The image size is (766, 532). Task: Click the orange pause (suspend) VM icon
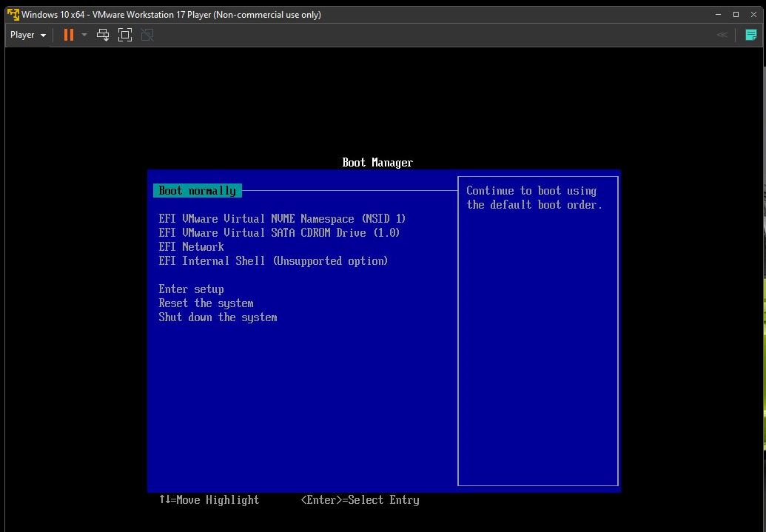(x=69, y=35)
